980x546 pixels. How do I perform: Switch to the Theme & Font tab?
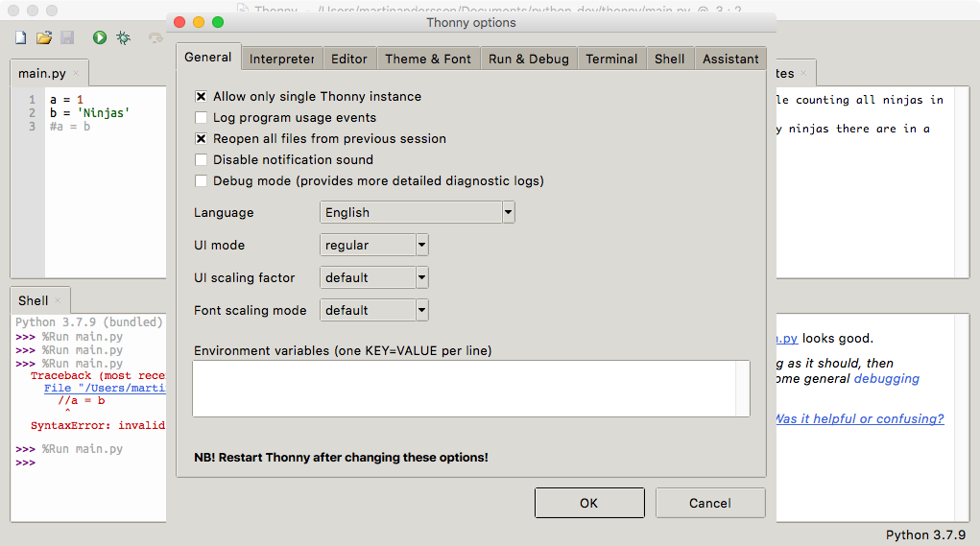(428, 59)
